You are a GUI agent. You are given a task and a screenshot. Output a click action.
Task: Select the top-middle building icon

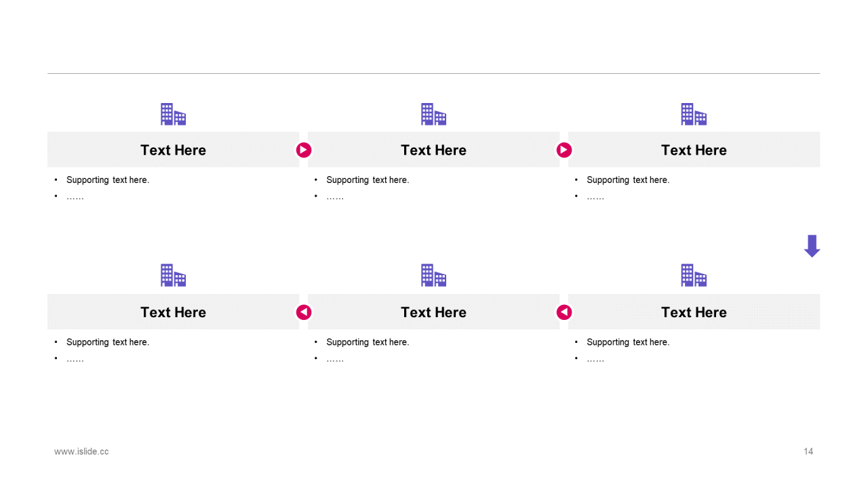(x=433, y=115)
